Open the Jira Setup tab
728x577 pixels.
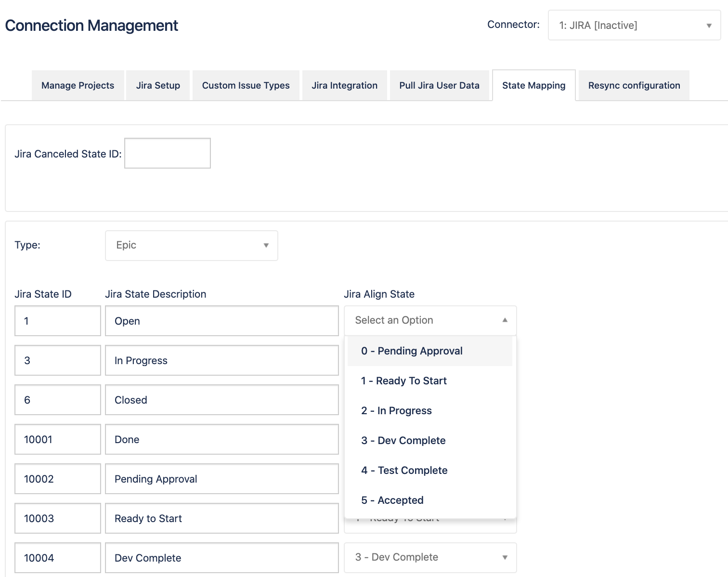(x=158, y=85)
